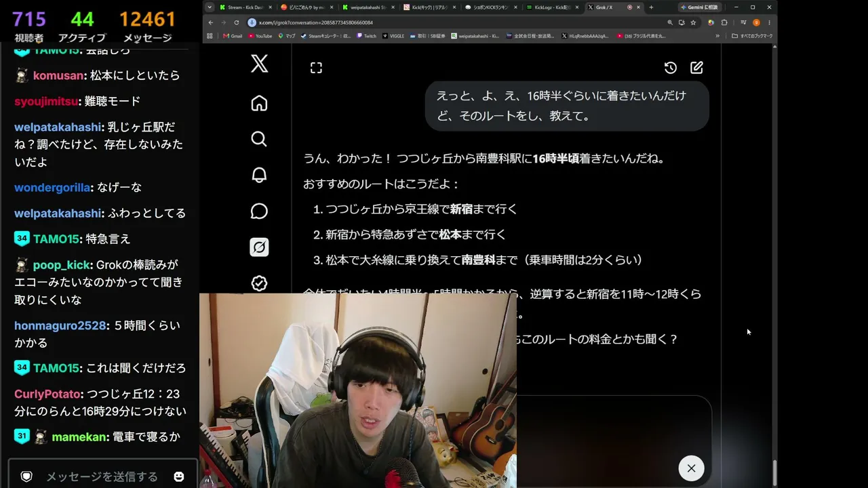Open a new browser tab
The height and width of the screenshot is (488, 868).
pyautogui.click(x=651, y=7)
